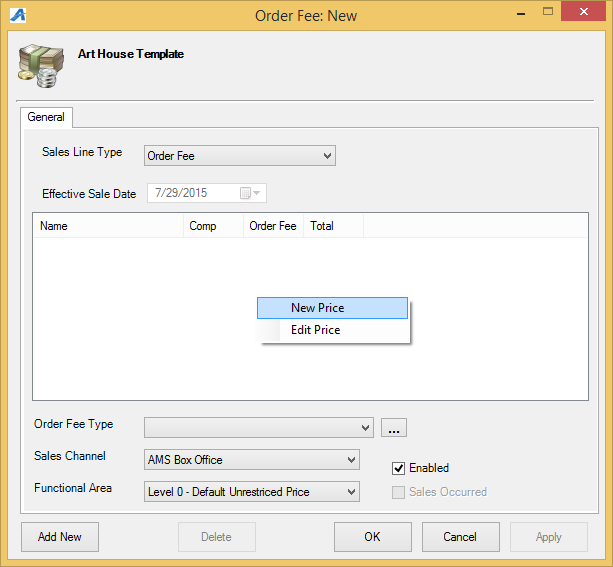This screenshot has width=613, height=567.
Task: Open the Sales Channel dropdown
Action: (x=252, y=460)
